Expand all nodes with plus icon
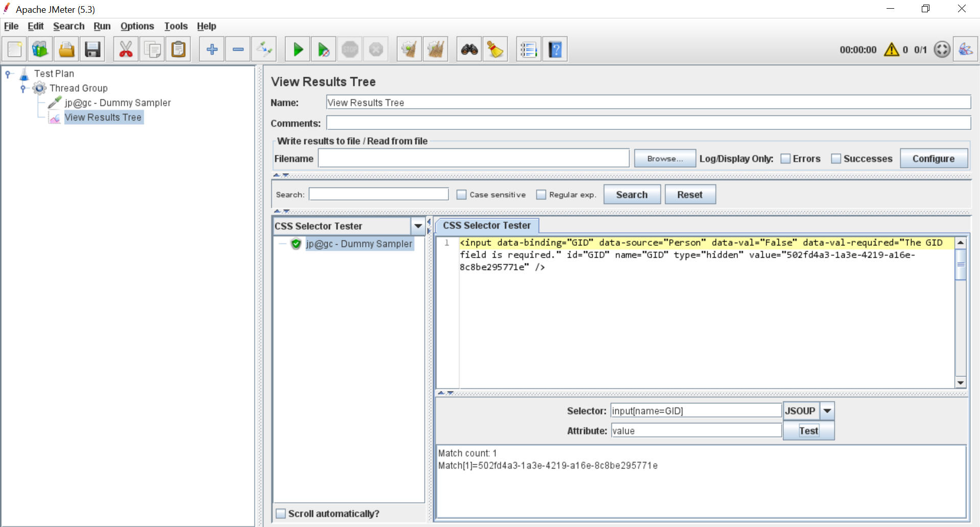 [212, 50]
